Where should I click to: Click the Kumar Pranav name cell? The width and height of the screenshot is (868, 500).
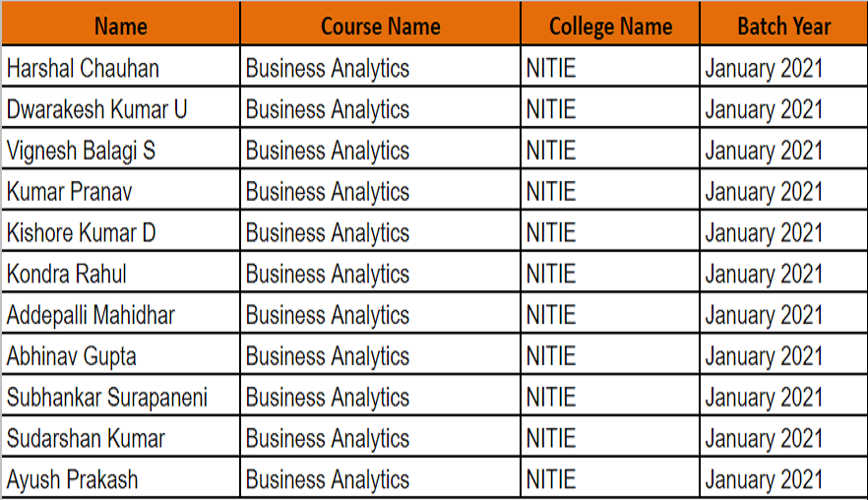[x=69, y=192]
